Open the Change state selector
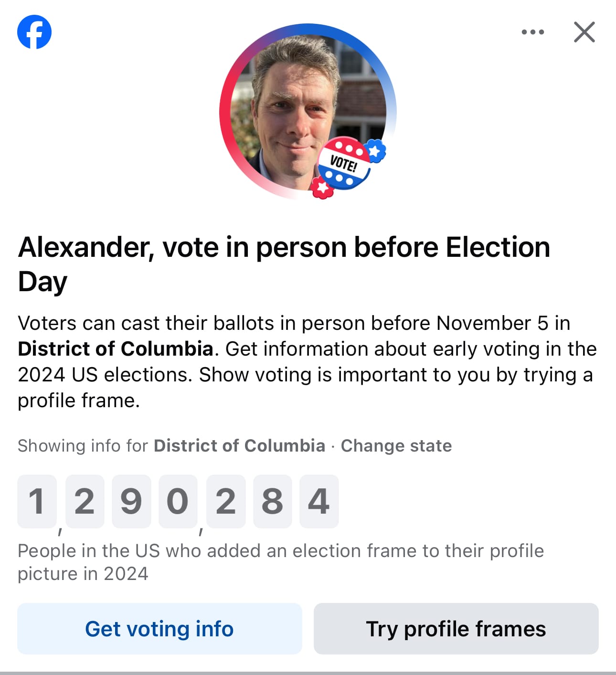Image resolution: width=616 pixels, height=675 pixels. point(396,445)
